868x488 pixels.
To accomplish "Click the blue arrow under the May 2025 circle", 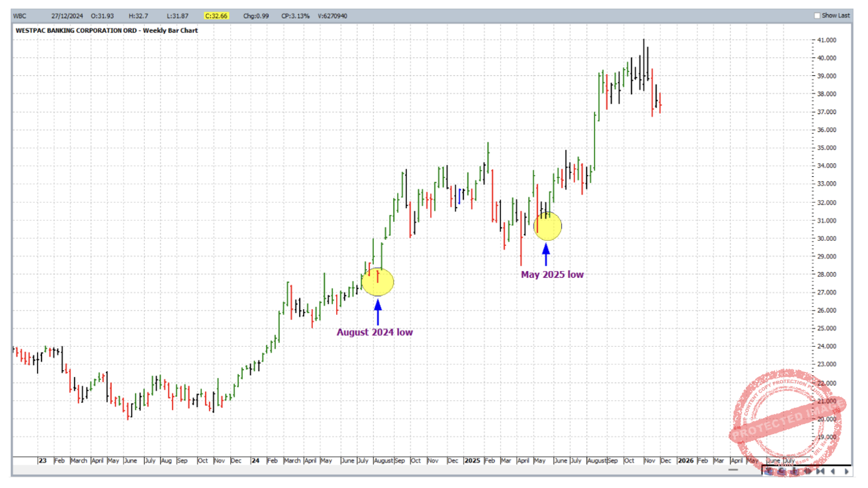I will pyautogui.click(x=546, y=254).
